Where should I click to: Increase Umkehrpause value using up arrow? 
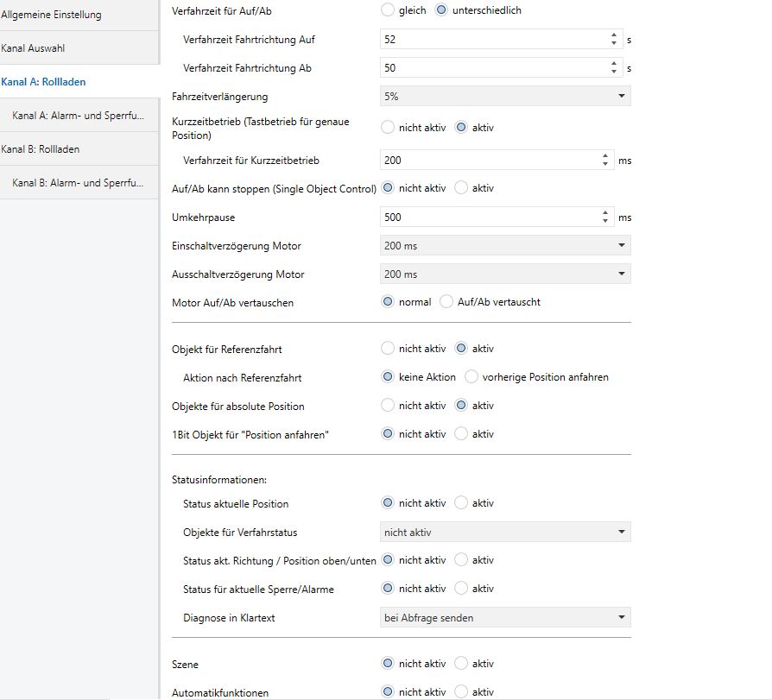605,212
